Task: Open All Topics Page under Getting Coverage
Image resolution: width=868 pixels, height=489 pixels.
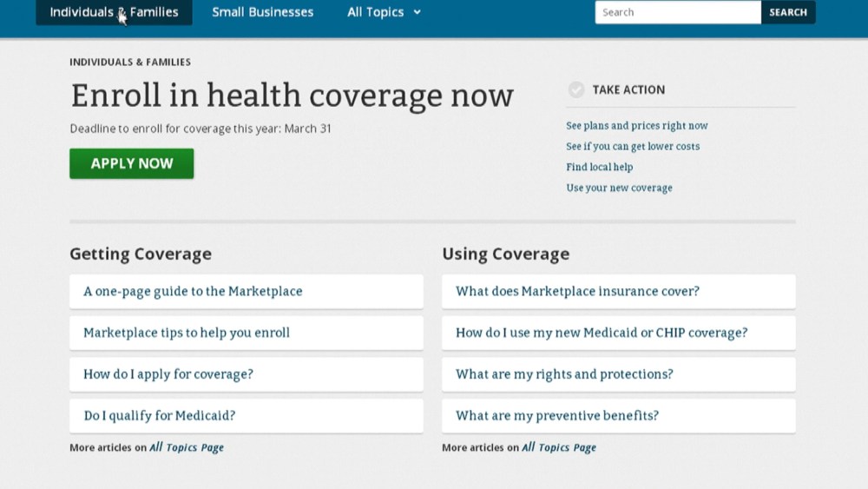Action: coord(186,448)
